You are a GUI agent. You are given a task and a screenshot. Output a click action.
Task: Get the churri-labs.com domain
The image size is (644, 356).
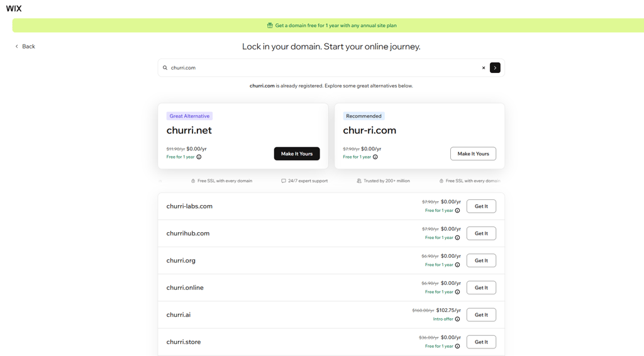coord(481,206)
